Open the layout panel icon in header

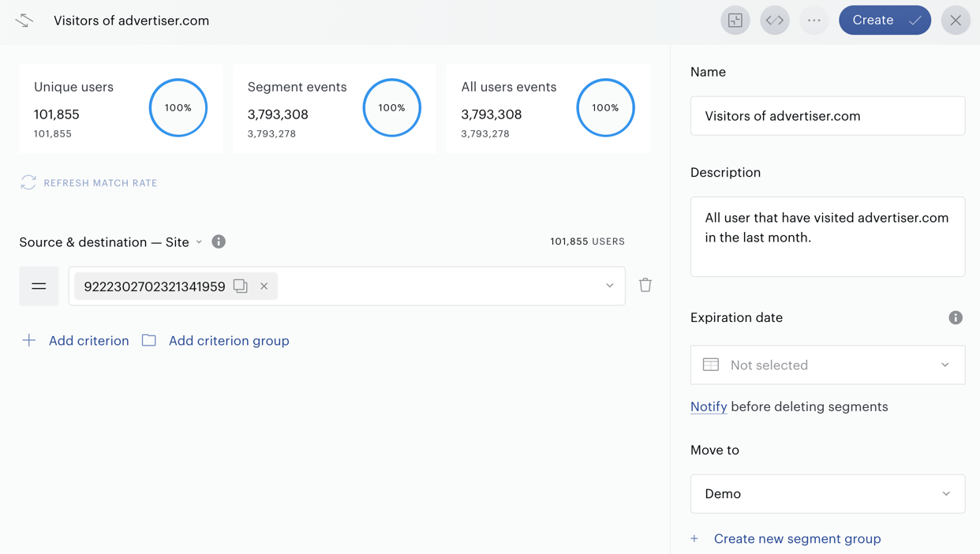click(x=735, y=21)
